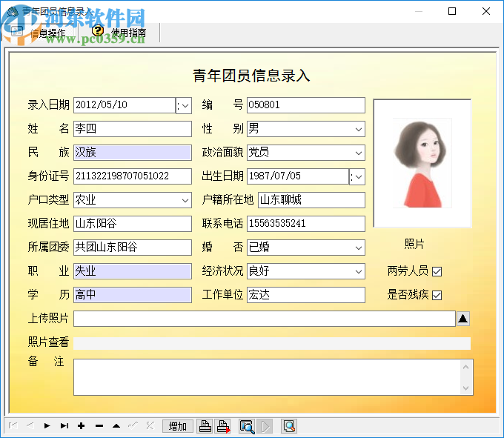Go to the next record arrow
This screenshot has width=504, height=438.
[x=47, y=426]
